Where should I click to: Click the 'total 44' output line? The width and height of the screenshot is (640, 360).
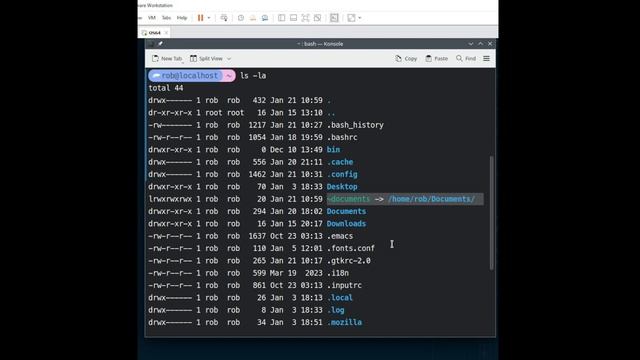166,88
